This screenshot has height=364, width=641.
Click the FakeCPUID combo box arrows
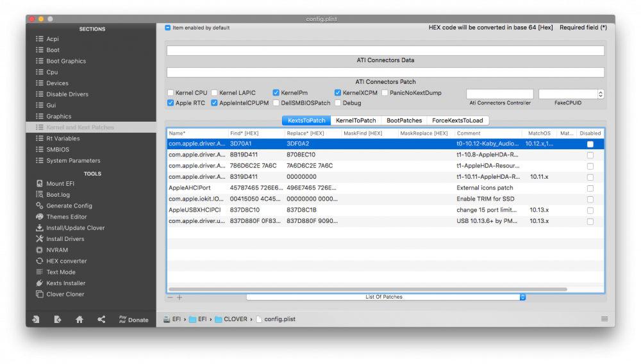pyautogui.click(x=600, y=94)
